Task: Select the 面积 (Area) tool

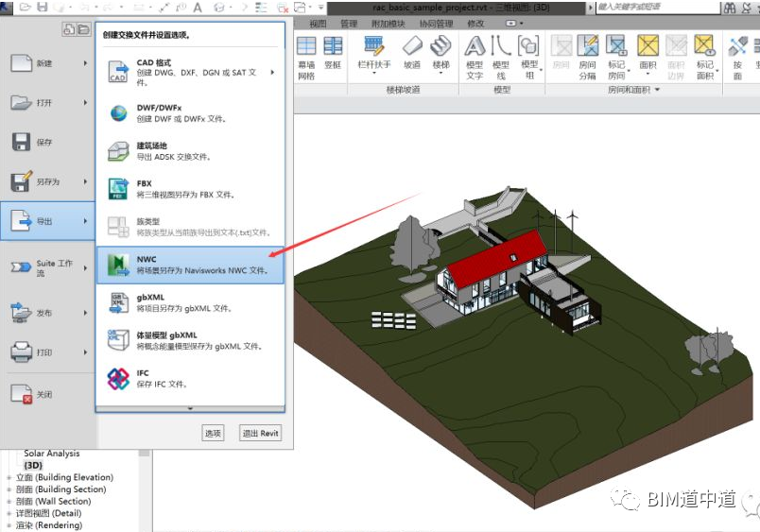Action: coord(648,54)
